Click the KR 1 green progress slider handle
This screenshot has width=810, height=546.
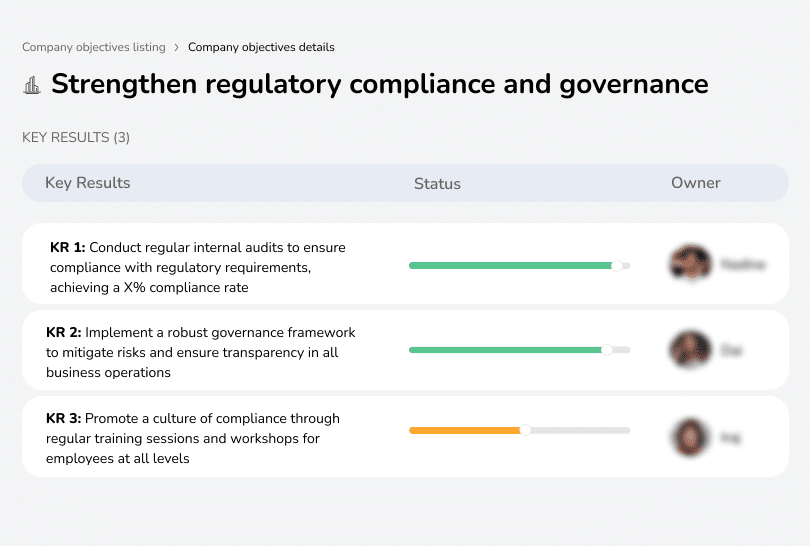[x=617, y=266]
